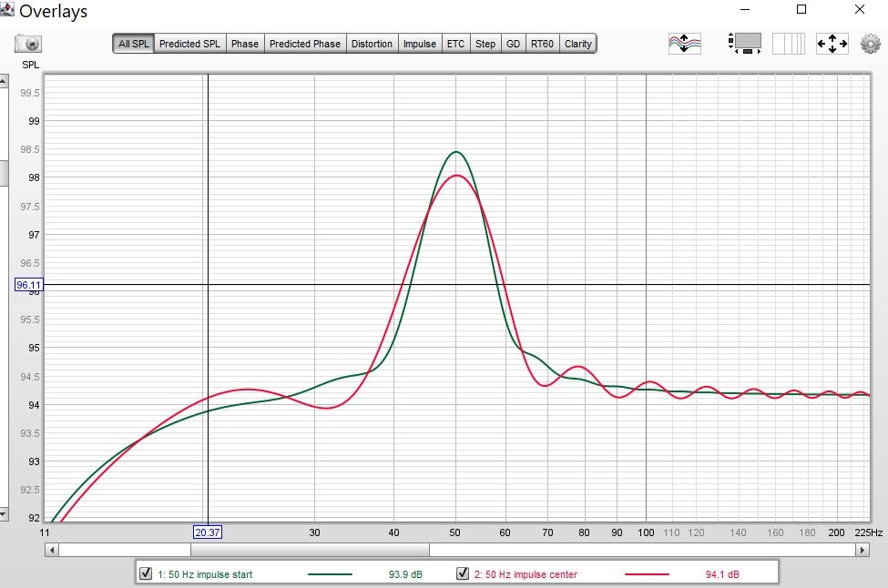The image size is (888, 588).
Task: Open the trace separation arrows icon
Action: (684, 44)
